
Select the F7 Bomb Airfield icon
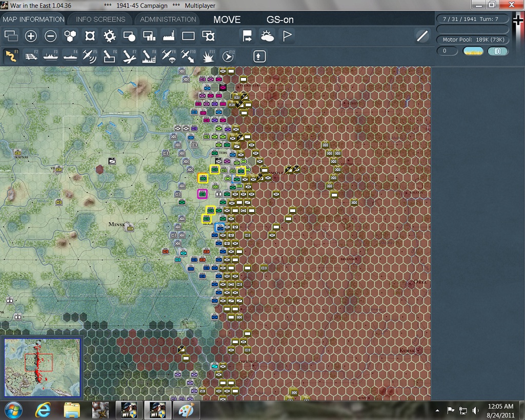[129, 56]
